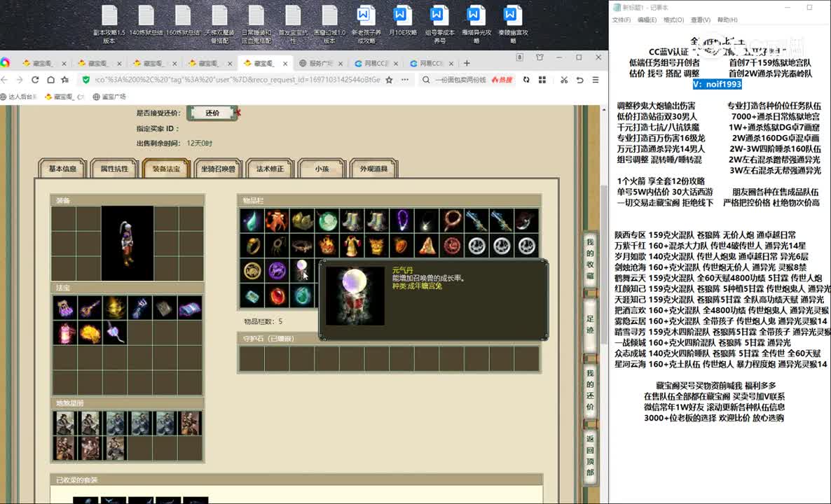The image size is (831, 504).
Task: Switch to the 基本信息 tab
Action: (x=62, y=169)
